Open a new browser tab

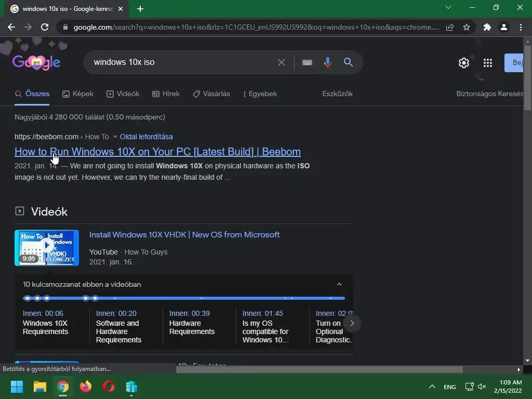[140, 9]
